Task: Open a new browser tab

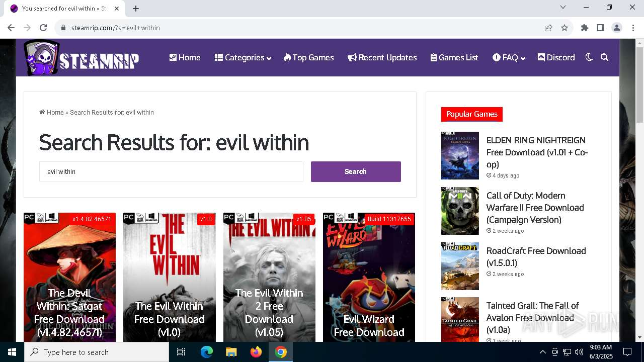Action: coord(136,9)
